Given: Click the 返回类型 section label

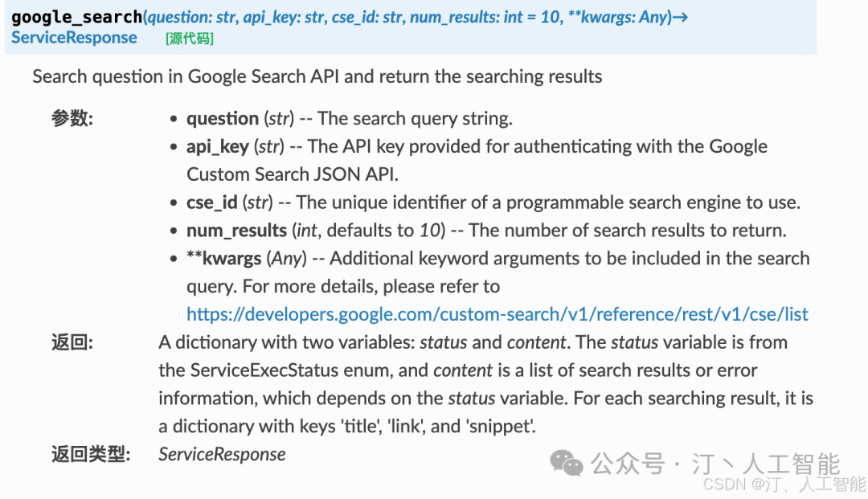Looking at the screenshot, I should coord(90,455).
